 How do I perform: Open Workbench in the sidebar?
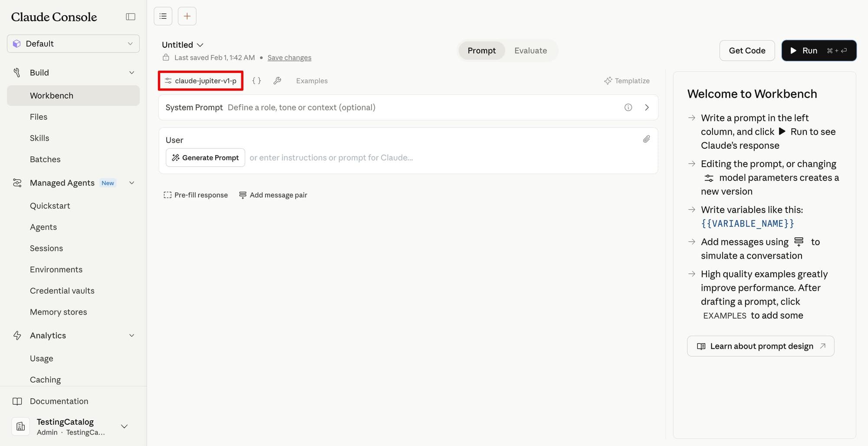tap(73, 95)
